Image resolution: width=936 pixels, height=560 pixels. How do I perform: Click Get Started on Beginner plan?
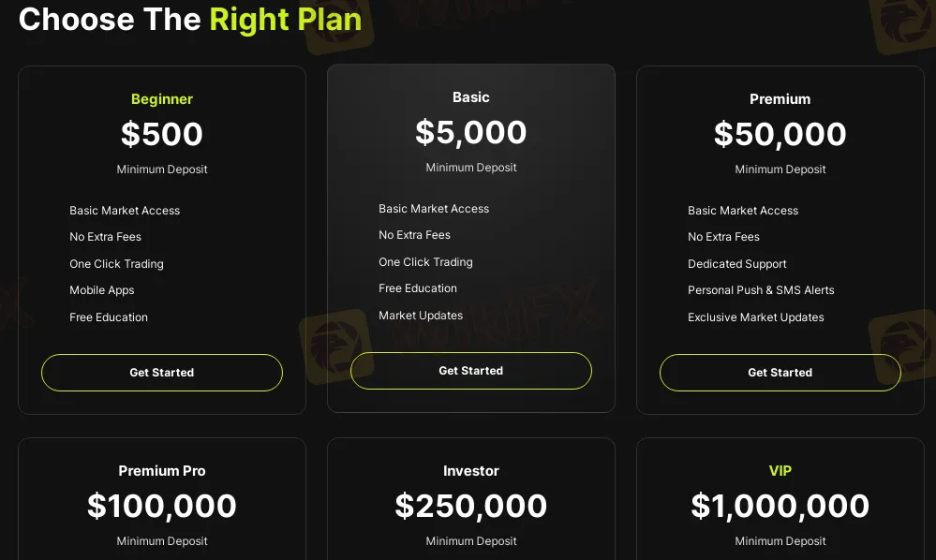(x=162, y=373)
